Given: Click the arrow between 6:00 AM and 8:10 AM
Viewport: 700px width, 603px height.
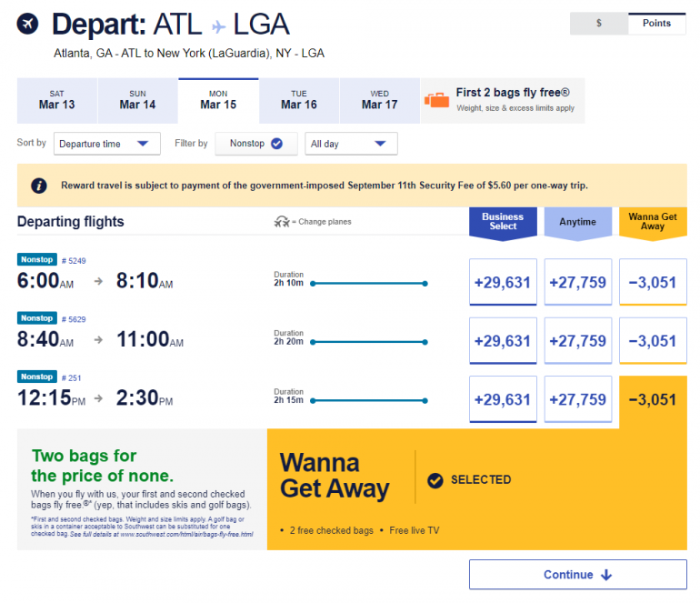Looking at the screenshot, I should pos(98,281).
